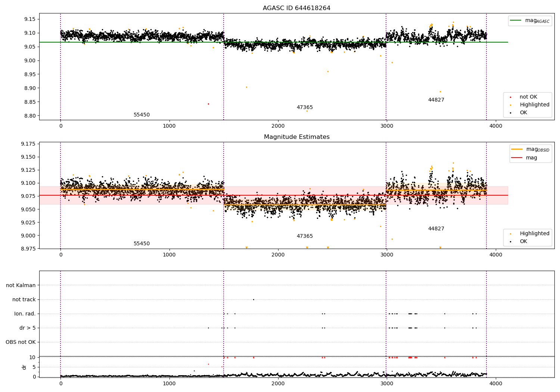Select observation label 44827 in top plot
Screen dimensions: 560x392
pos(436,100)
